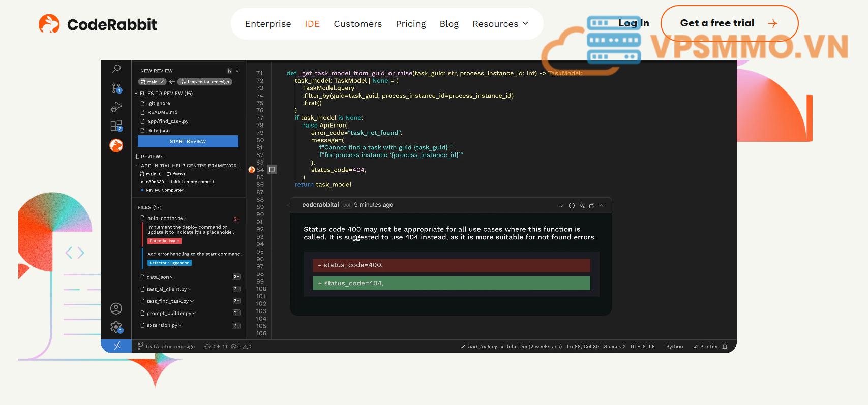Open the Search icon in the activity bar
The height and width of the screenshot is (405, 868).
[x=116, y=69]
